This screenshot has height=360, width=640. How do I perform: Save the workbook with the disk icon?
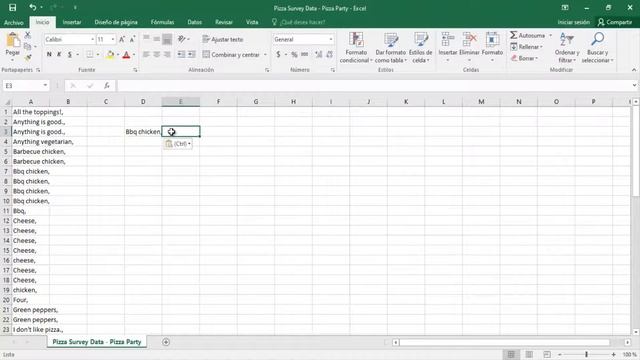point(12,7)
